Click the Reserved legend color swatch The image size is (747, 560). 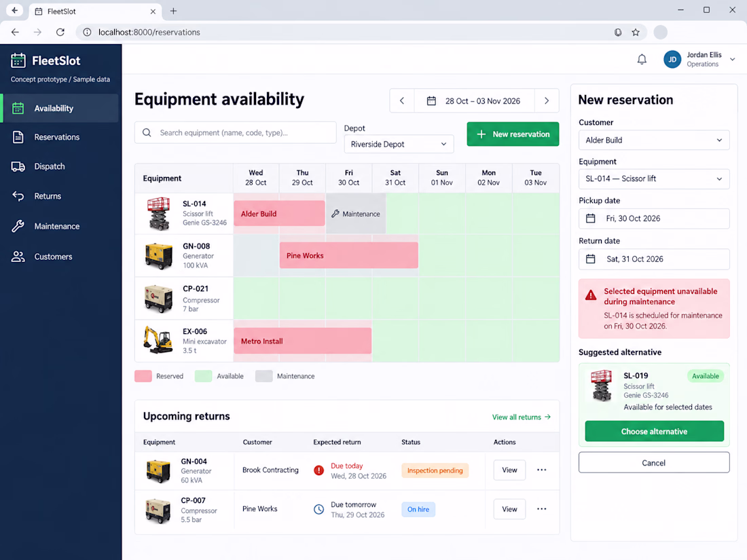coord(143,376)
